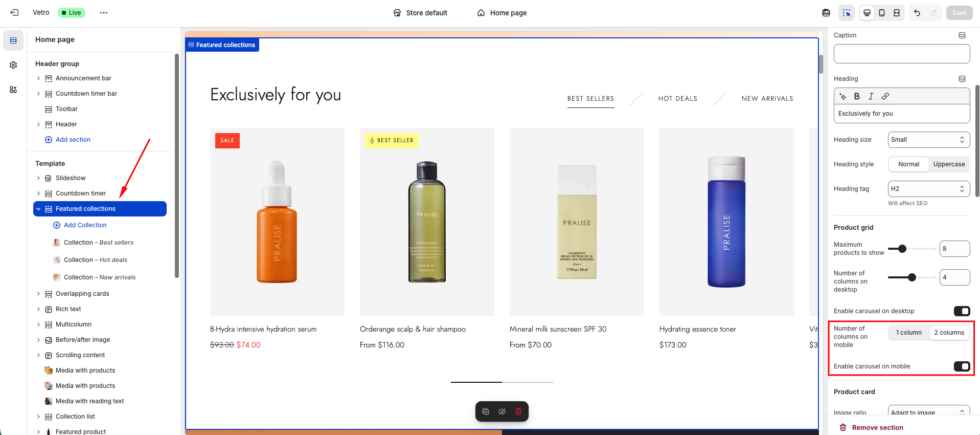Duplicate section with floating copy icon
The width and height of the screenshot is (980, 435).
(486, 411)
